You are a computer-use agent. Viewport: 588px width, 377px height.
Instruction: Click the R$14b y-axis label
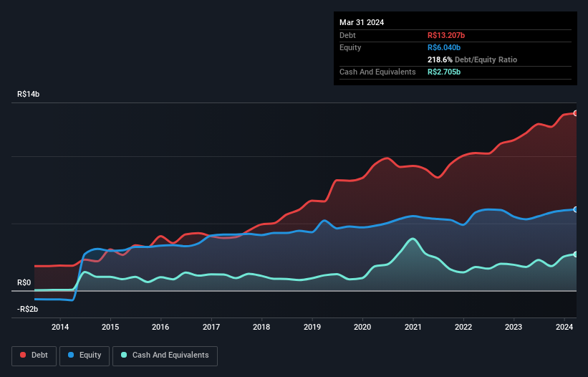(x=28, y=94)
